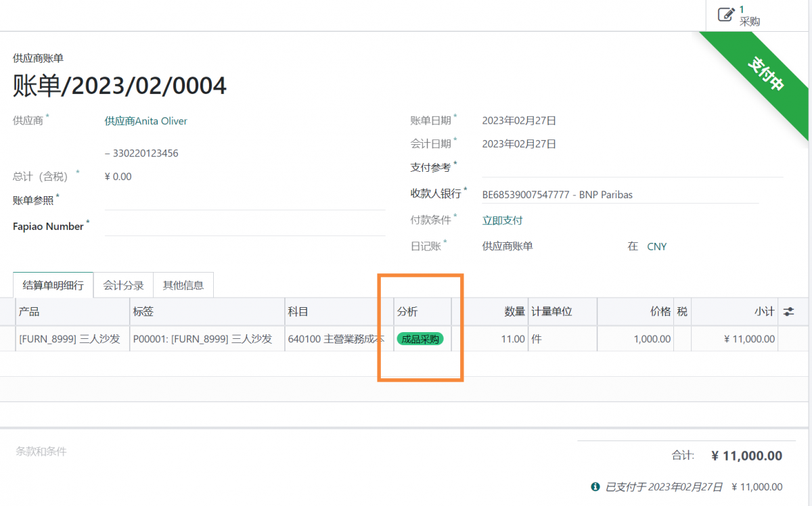Select the 结算单明细行 tab
Screen dimensions: 812x506
[x=53, y=285]
